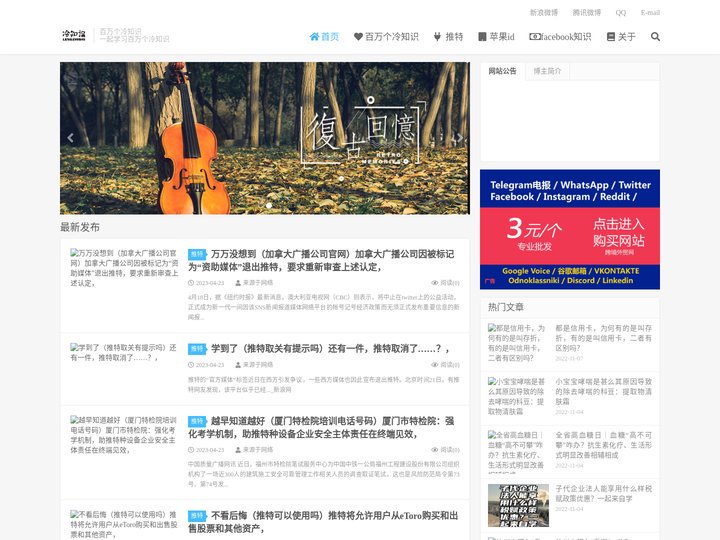This screenshot has width=720, height=540.
Task: Open article 越早知道越好 厦门特检院
Action: point(321,428)
